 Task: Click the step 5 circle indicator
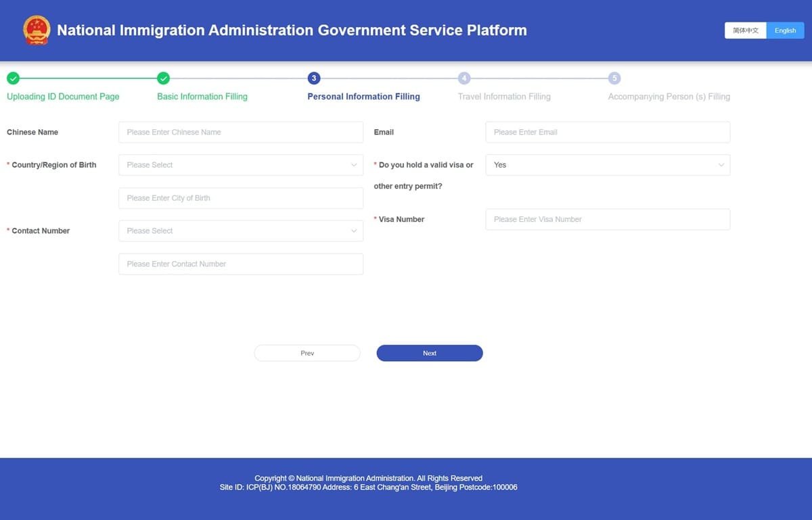point(615,78)
